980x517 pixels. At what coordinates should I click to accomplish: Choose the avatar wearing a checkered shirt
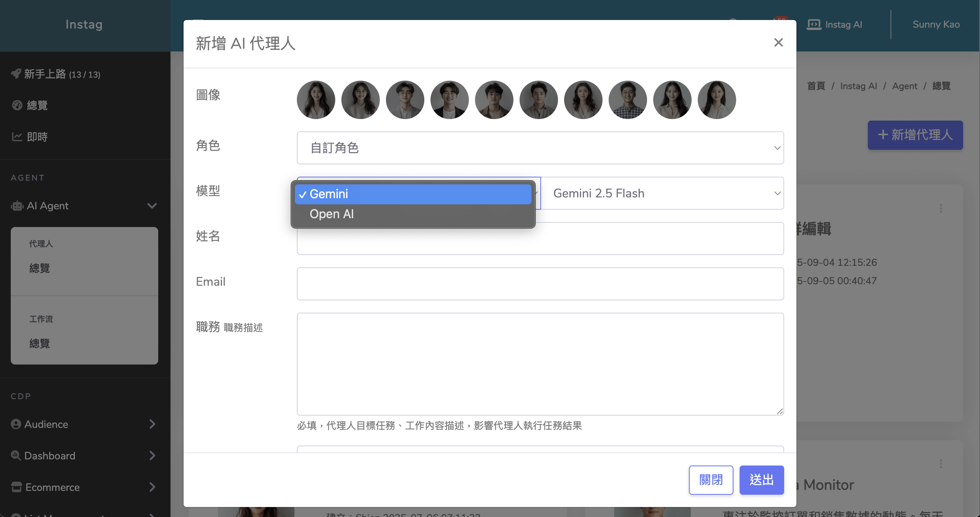coord(627,100)
